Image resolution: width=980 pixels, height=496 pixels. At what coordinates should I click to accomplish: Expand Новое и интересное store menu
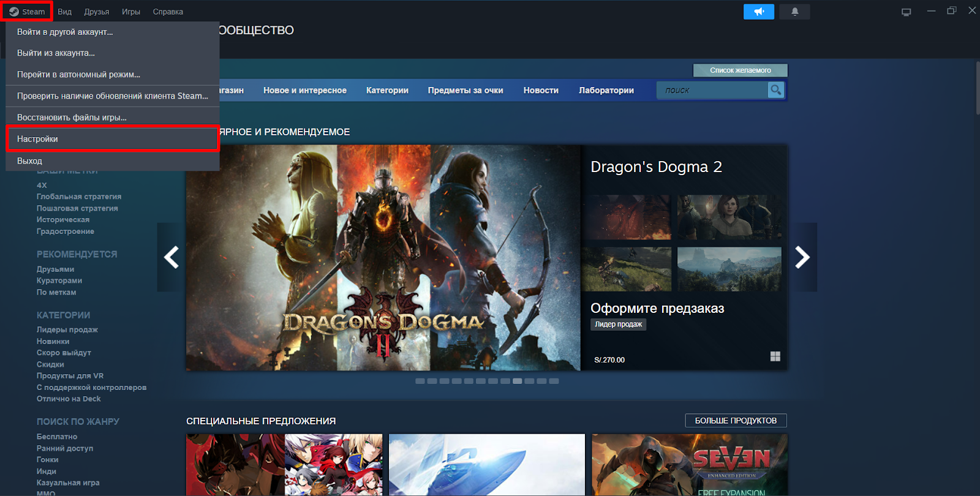(x=304, y=90)
